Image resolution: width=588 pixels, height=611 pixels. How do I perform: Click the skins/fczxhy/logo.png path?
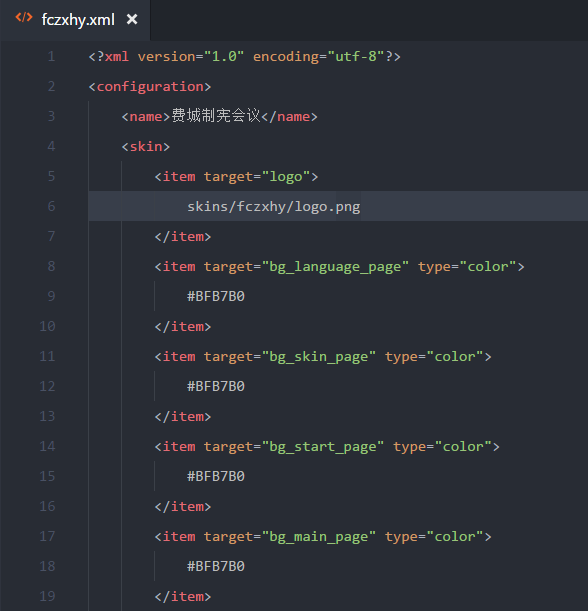(x=274, y=207)
